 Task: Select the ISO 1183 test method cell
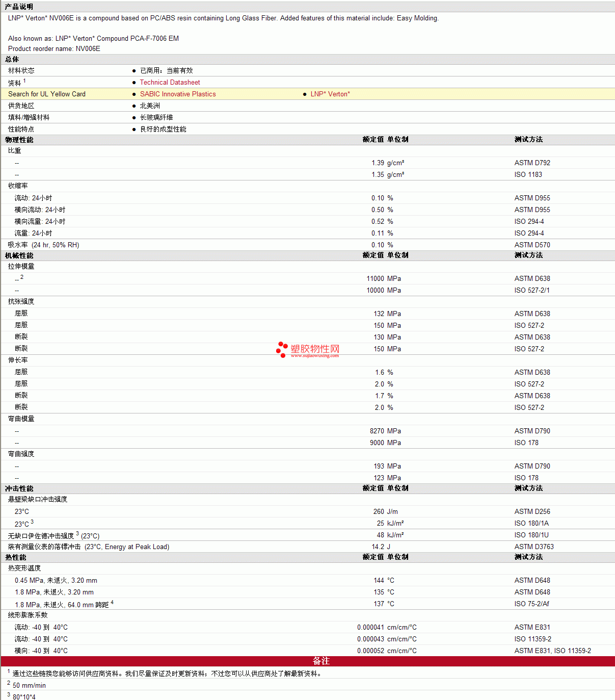coord(528,174)
